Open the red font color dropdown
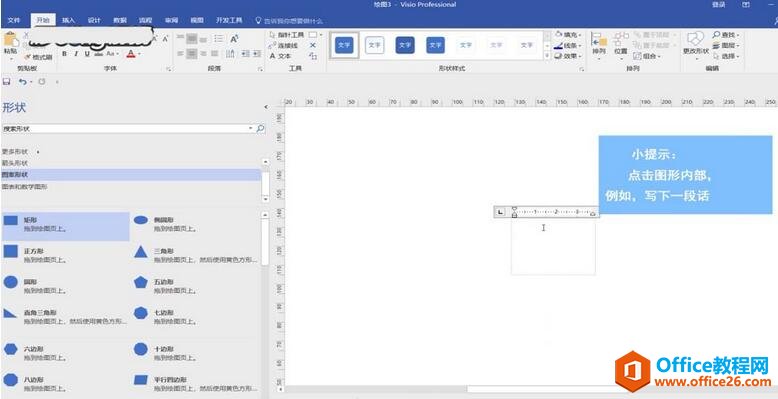The height and width of the screenshot is (399, 778). coord(139,54)
